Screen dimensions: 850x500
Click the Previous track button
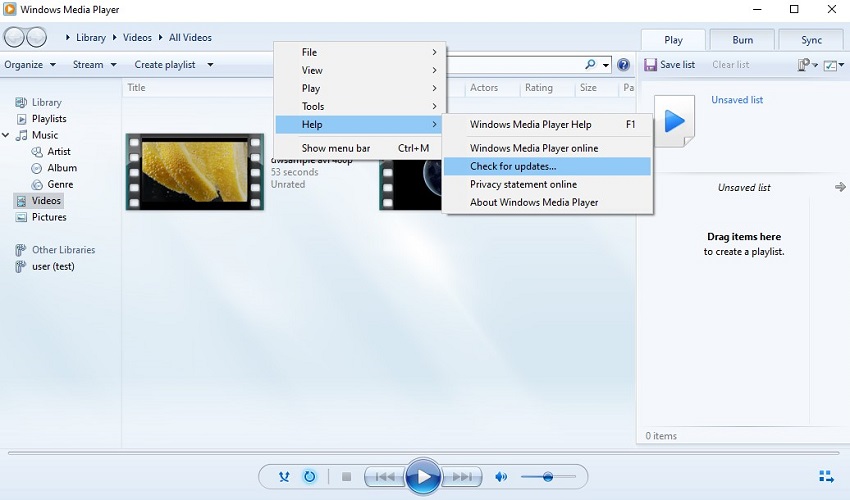(x=384, y=477)
